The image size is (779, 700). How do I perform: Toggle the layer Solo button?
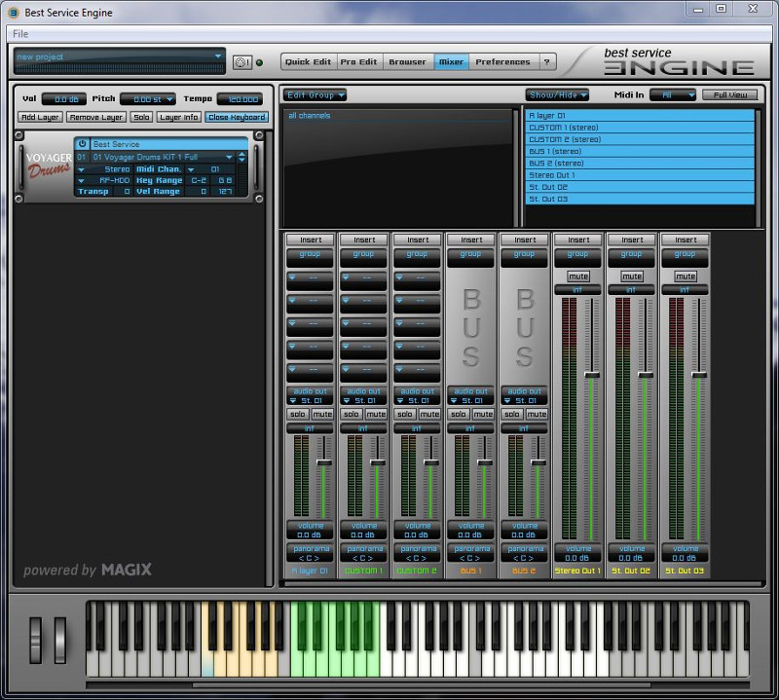point(141,117)
